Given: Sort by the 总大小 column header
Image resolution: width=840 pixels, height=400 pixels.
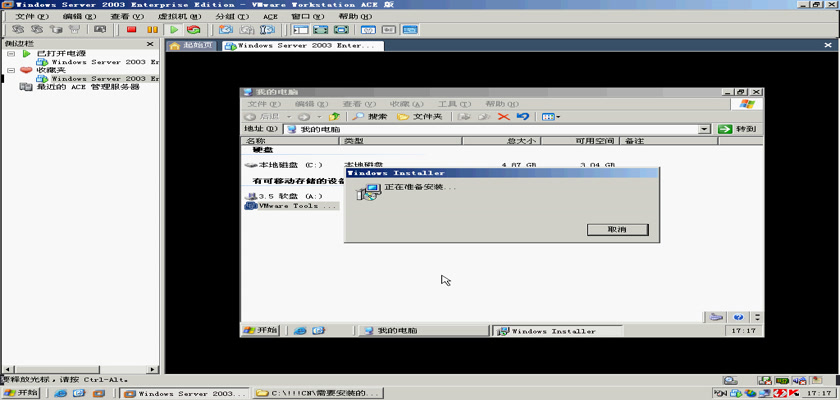Looking at the screenshot, I should (501, 141).
